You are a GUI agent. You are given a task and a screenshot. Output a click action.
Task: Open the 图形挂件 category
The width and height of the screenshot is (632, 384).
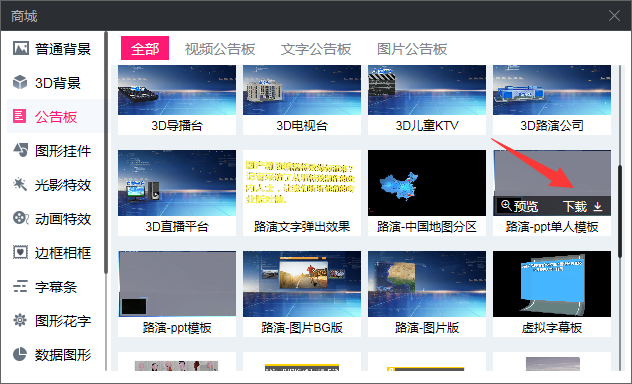point(55,150)
